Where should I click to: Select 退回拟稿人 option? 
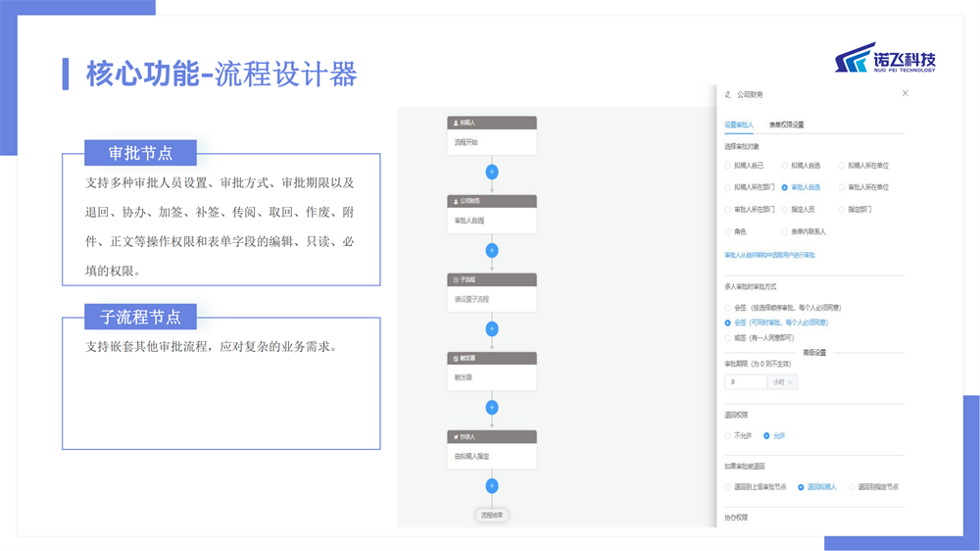coord(801,487)
